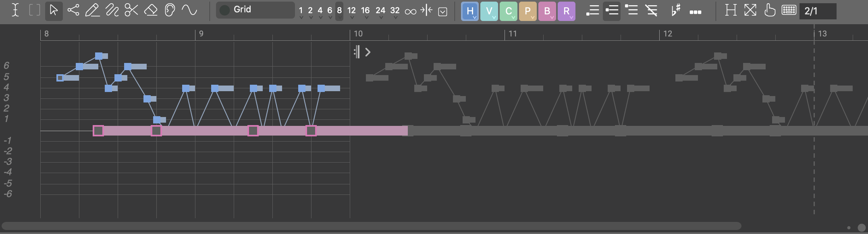This screenshot has height=234, width=868.
Task: Click the flat-sharp accidentals icon
Action: [x=676, y=10]
